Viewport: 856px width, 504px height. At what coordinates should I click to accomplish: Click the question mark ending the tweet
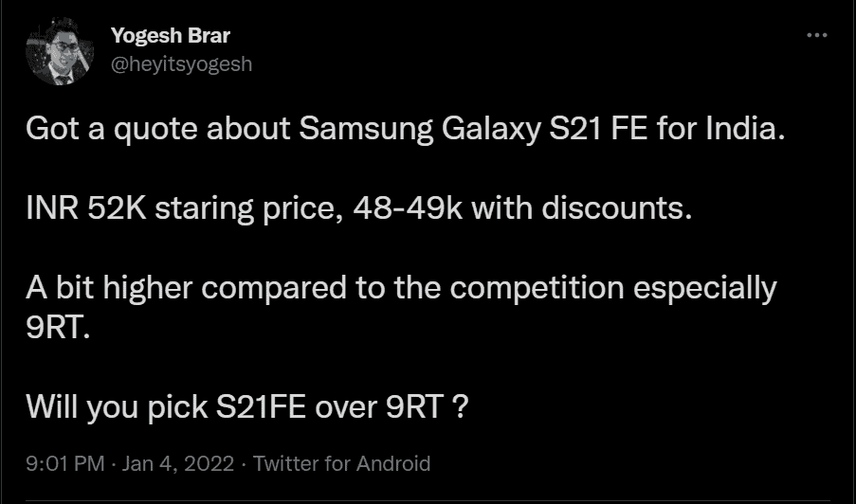click(x=461, y=407)
